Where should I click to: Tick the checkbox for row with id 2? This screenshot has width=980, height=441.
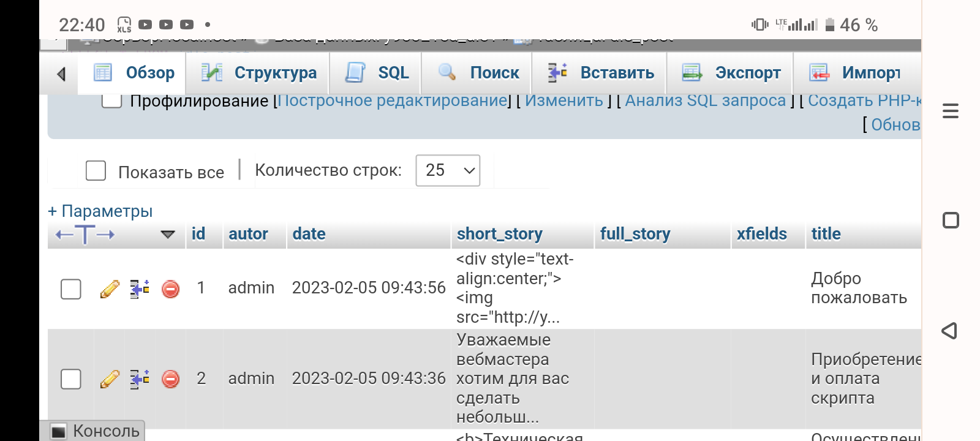coord(71,379)
